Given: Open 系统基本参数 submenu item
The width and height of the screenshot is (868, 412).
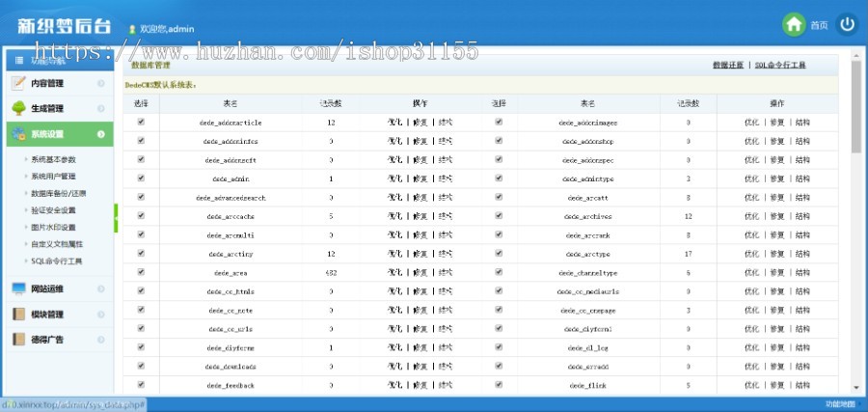Looking at the screenshot, I should coord(53,159).
